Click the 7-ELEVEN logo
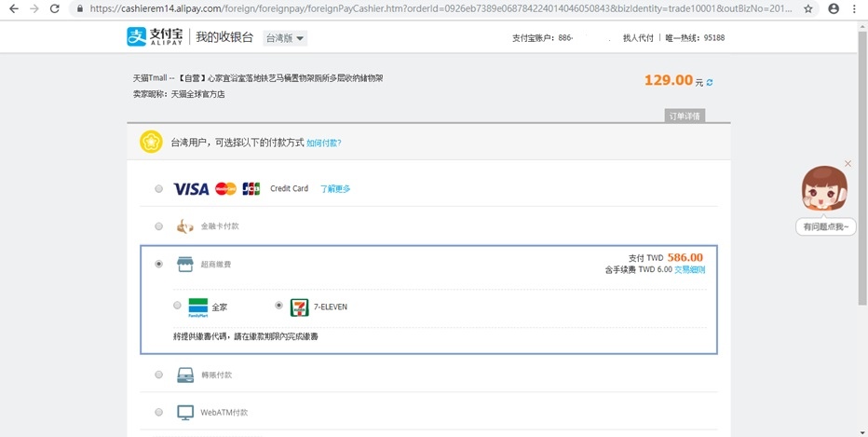The height and width of the screenshot is (437, 868). [x=300, y=307]
